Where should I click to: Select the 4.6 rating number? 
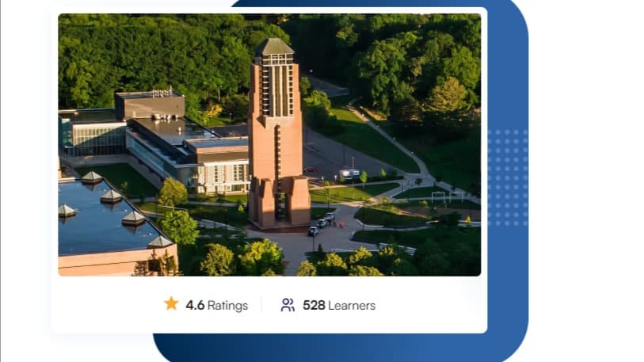tap(195, 305)
